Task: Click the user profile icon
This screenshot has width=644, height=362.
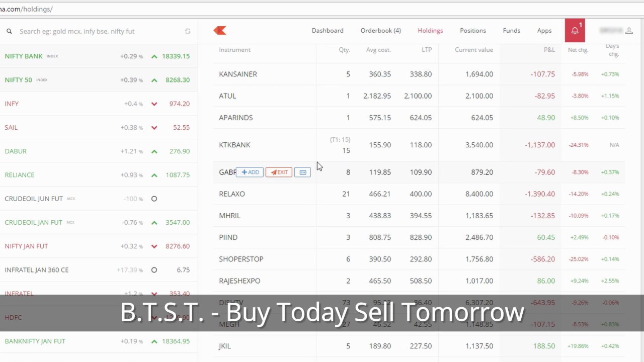Action: (629, 31)
